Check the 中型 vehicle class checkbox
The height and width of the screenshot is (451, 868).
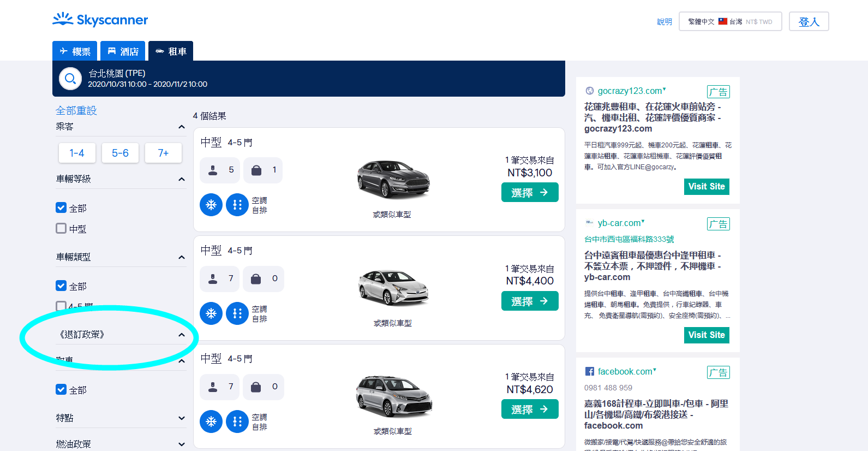(x=61, y=228)
